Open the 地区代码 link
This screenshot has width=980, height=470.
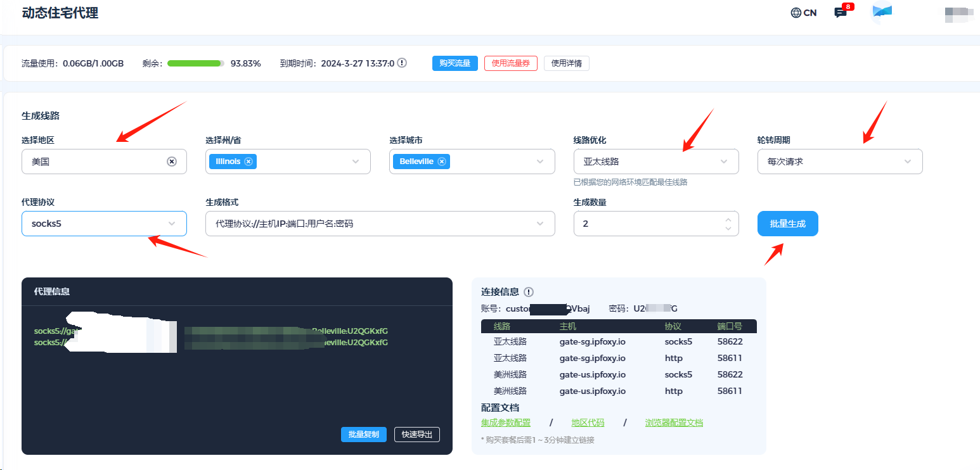tap(588, 423)
